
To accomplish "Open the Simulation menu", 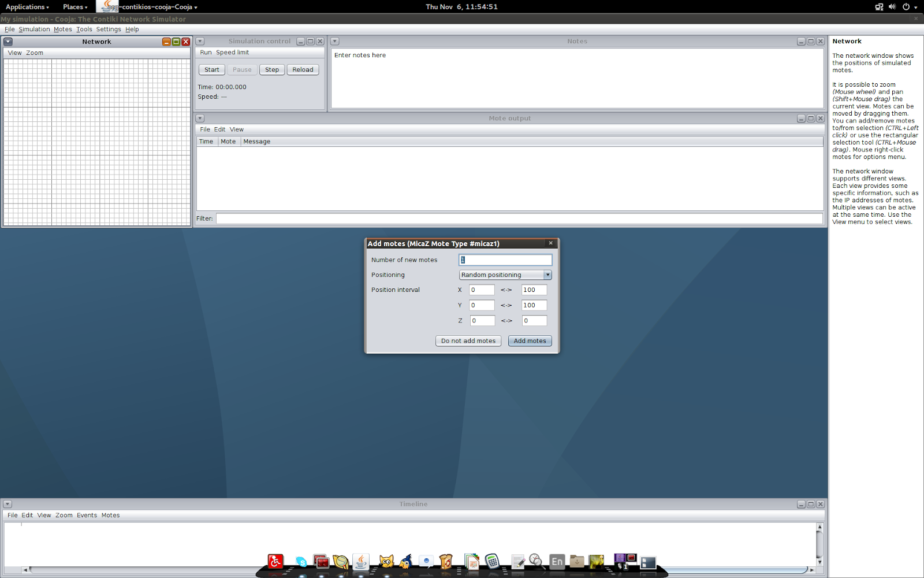I will point(34,29).
